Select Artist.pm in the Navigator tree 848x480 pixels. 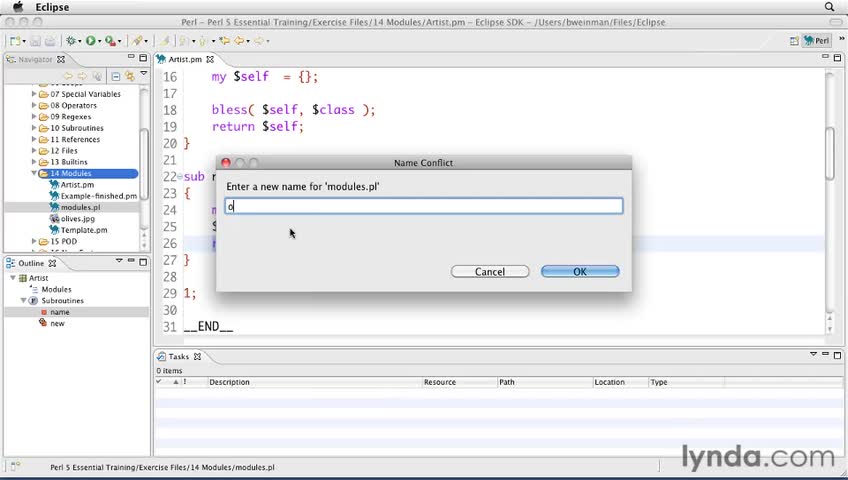coord(77,184)
